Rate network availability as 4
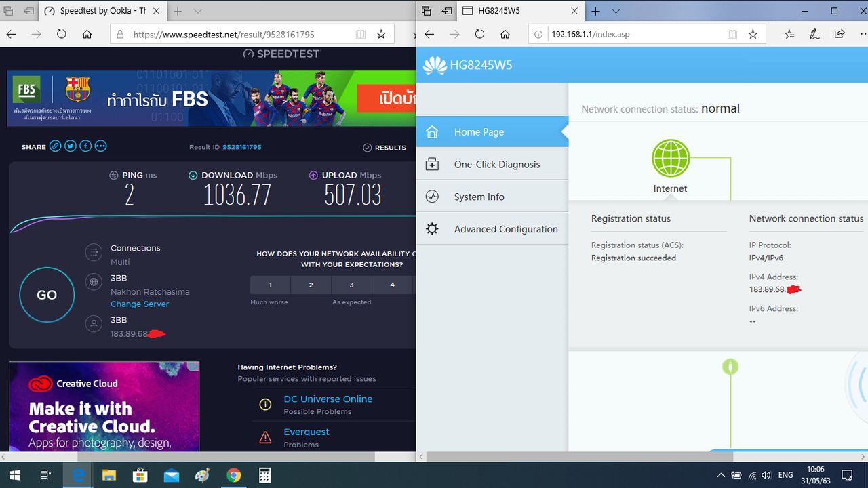 (x=392, y=285)
